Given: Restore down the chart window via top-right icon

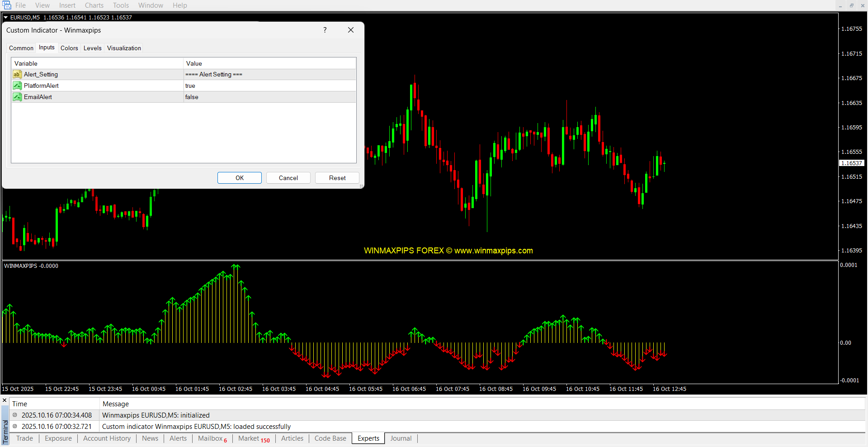Looking at the screenshot, I should (x=851, y=5).
